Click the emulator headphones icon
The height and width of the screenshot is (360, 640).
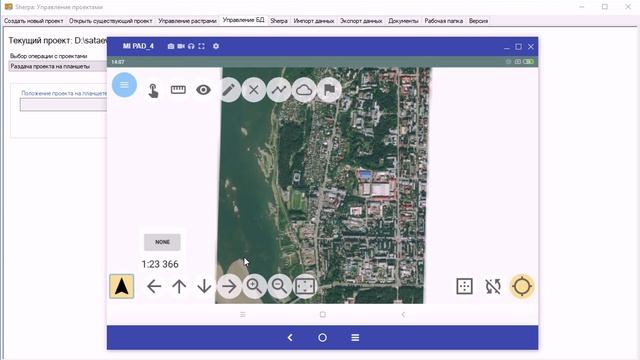pos(191,47)
